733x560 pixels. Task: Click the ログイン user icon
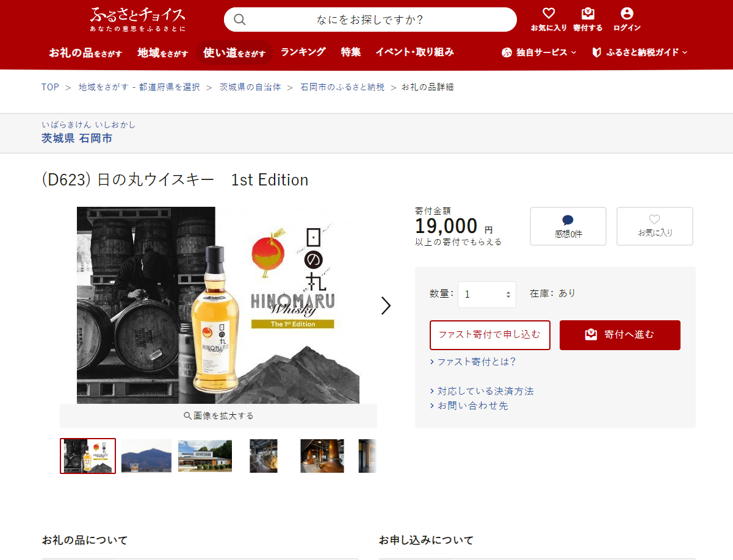627,20
